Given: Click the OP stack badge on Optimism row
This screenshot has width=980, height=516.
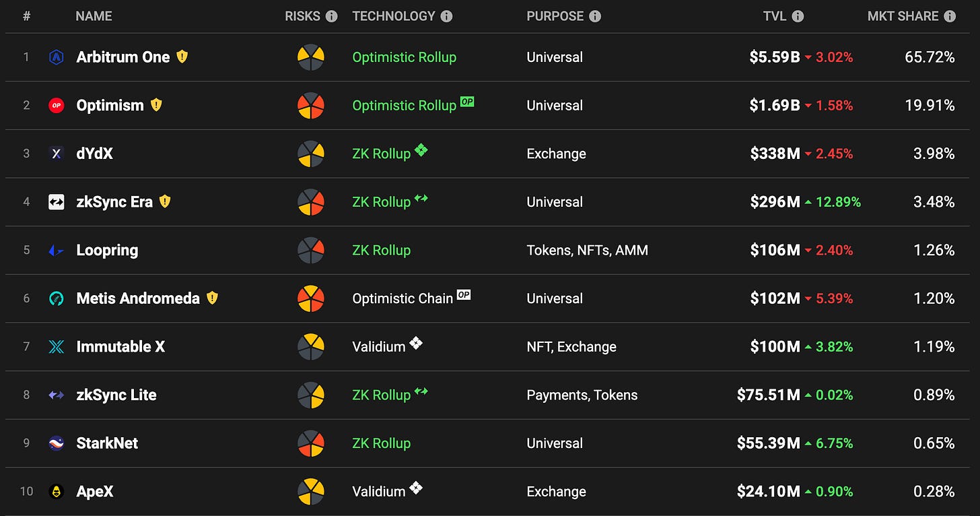Looking at the screenshot, I should point(467,102).
